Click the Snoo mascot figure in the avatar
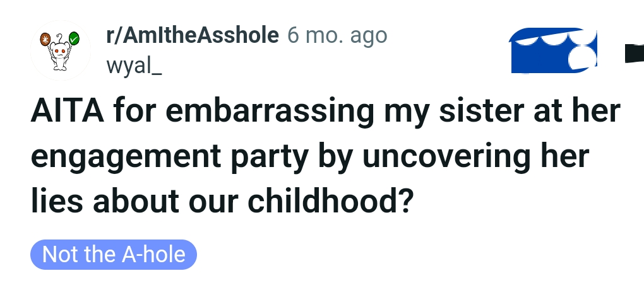 pyautogui.click(x=60, y=55)
